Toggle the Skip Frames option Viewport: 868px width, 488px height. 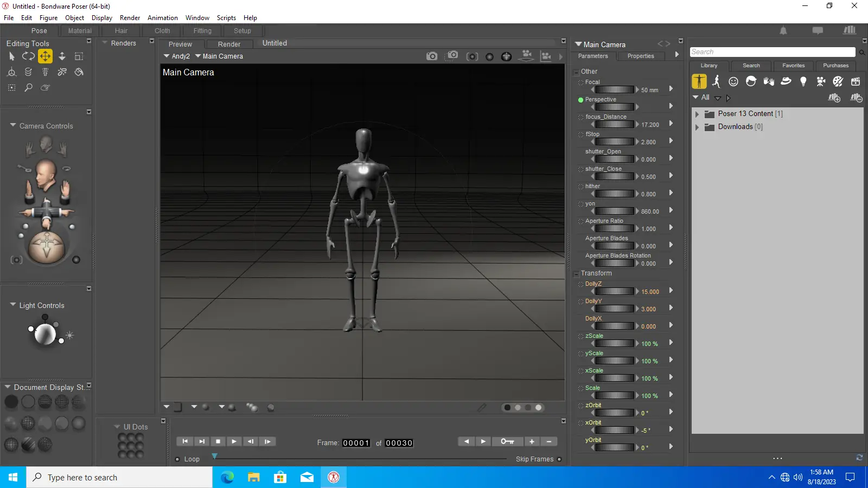559,459
